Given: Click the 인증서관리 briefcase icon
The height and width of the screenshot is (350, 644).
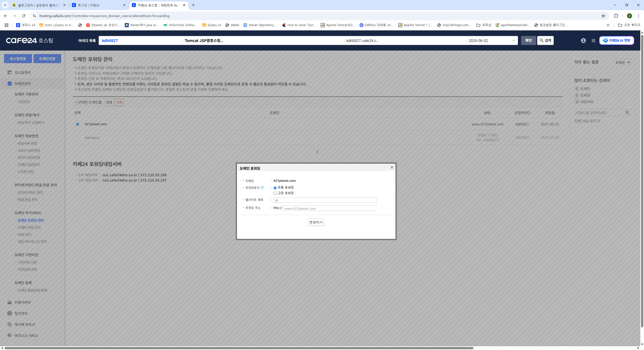Looking at the screenshot, I should click(10, 302).
